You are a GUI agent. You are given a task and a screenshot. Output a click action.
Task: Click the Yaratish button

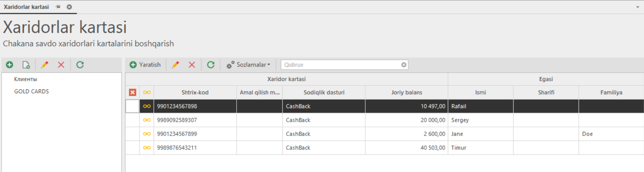[x=145, y=65]
